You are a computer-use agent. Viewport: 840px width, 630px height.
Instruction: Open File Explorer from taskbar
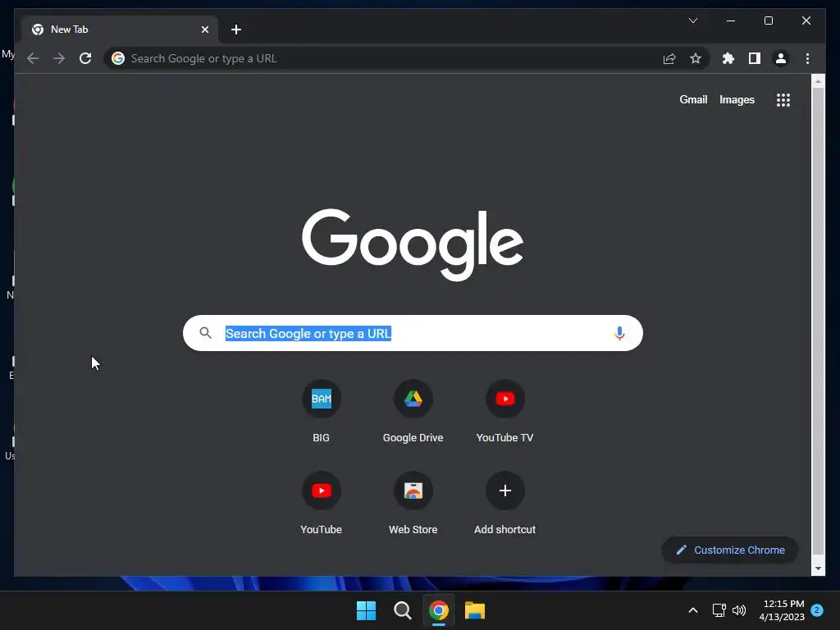click(x=475, y=610)
